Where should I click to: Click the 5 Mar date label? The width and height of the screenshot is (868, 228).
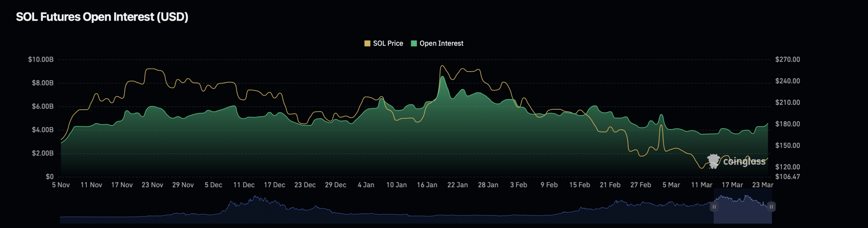click(671, 185)
